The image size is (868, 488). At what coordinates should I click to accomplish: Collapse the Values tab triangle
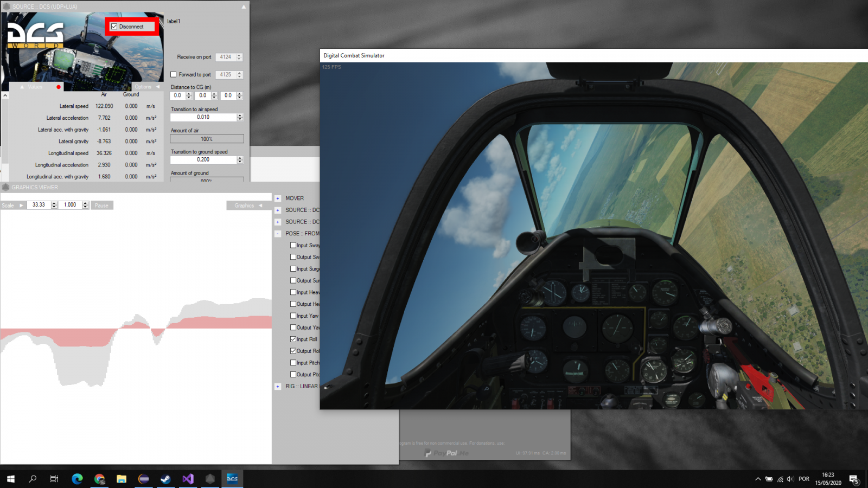[x=22, y=87]
